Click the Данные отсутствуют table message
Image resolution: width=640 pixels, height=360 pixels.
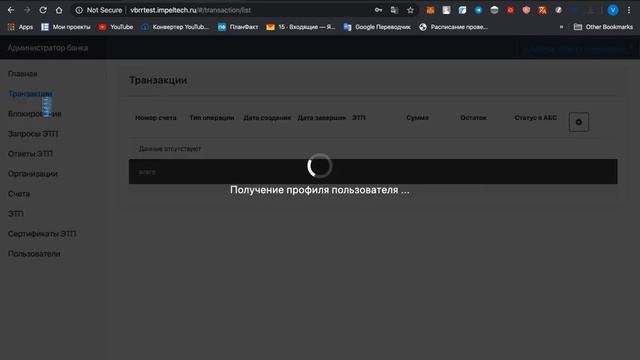(x=170, y=149)
